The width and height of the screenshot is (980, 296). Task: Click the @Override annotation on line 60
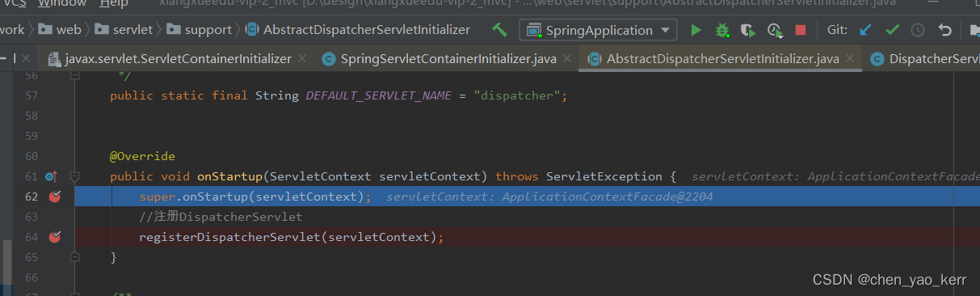pyautogui.click(x=142, y=156)
